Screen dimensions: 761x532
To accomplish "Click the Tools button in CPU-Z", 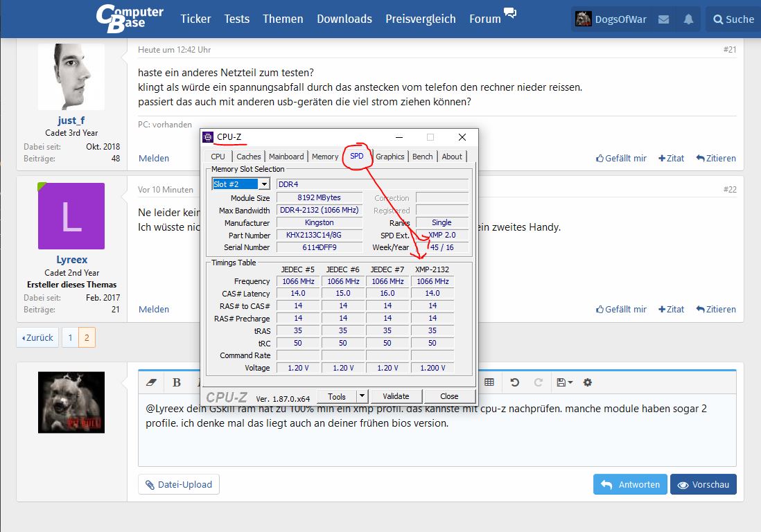I will click(x=337, y=397).
